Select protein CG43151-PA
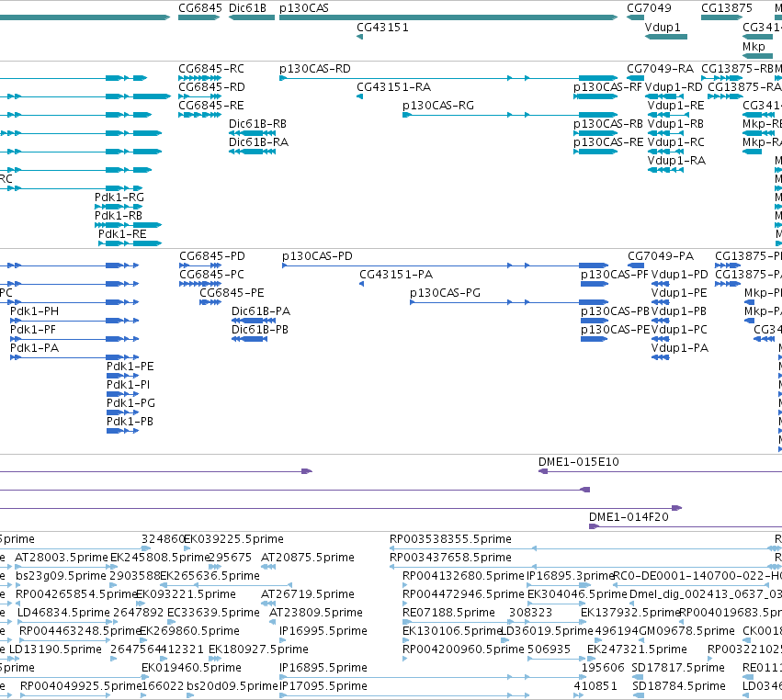 [x=396, y=275]
